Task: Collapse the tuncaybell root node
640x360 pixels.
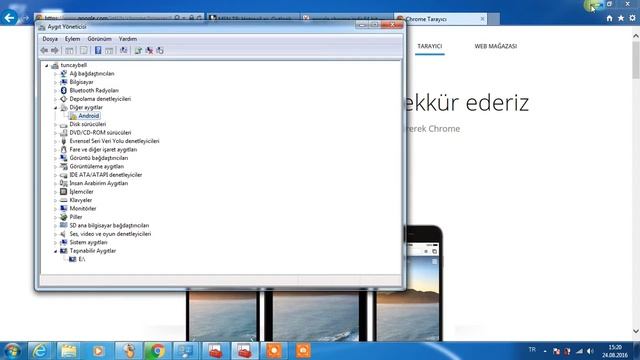Action: (47, 65)
